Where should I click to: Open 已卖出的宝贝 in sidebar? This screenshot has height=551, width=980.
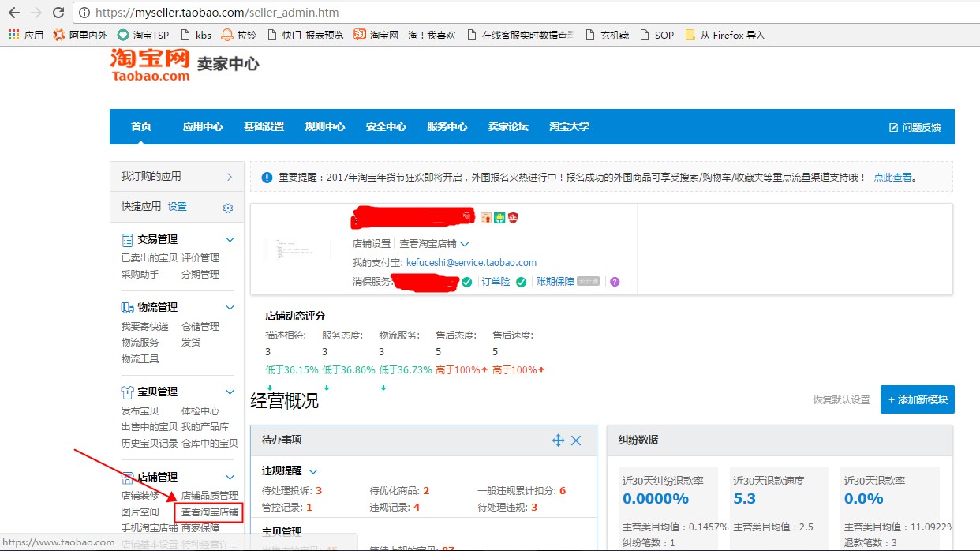click(149, 257)
